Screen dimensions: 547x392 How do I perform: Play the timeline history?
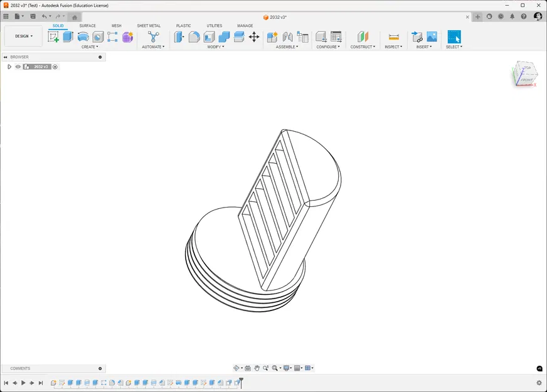click(23, 383)
